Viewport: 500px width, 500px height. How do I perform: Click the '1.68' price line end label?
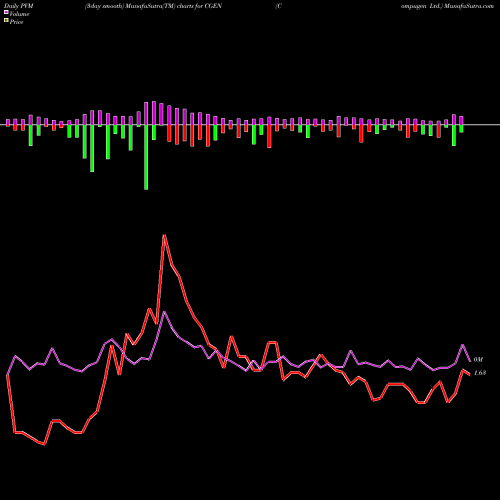(x=480, y=373)
